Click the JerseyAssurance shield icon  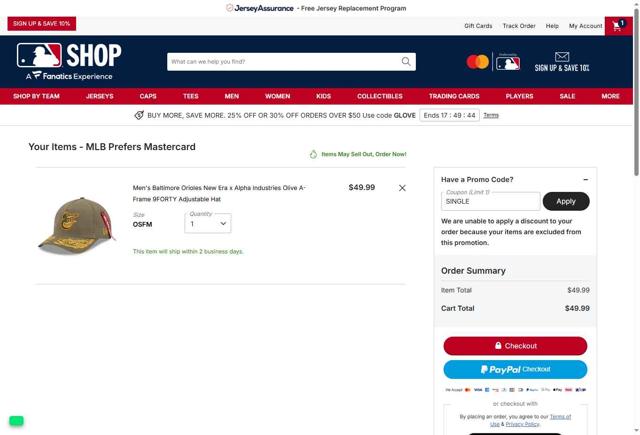coord(229,8)
